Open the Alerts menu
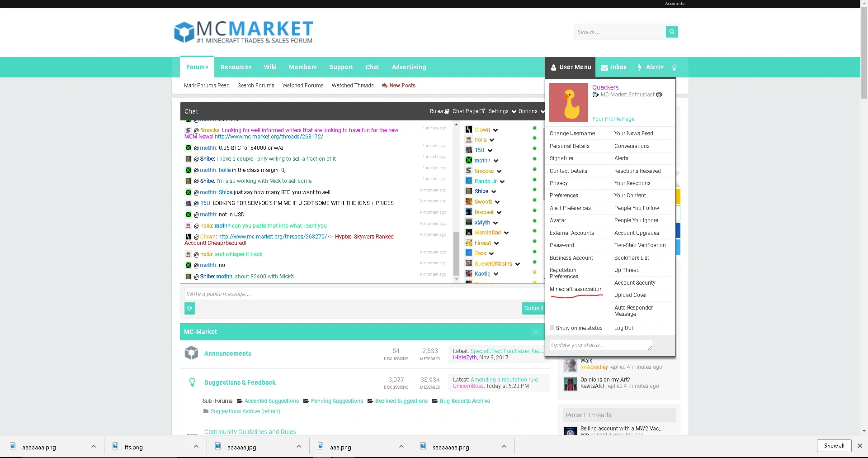The height and width of the screenshot is (458, 868). [x=651, y=67]
